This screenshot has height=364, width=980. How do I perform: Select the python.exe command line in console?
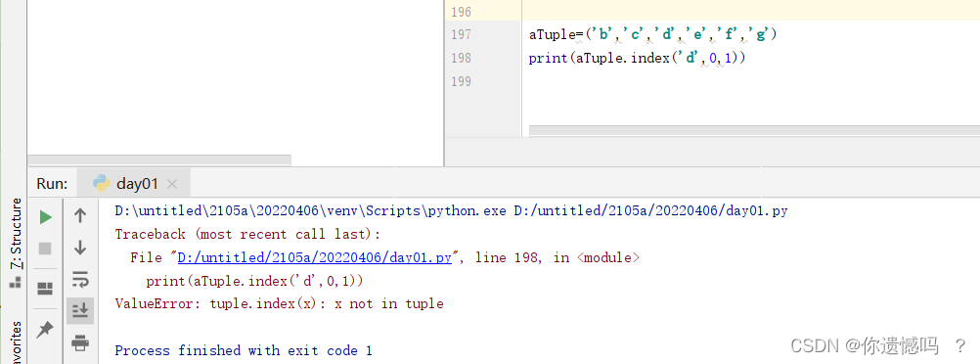[x=451, y=210]
